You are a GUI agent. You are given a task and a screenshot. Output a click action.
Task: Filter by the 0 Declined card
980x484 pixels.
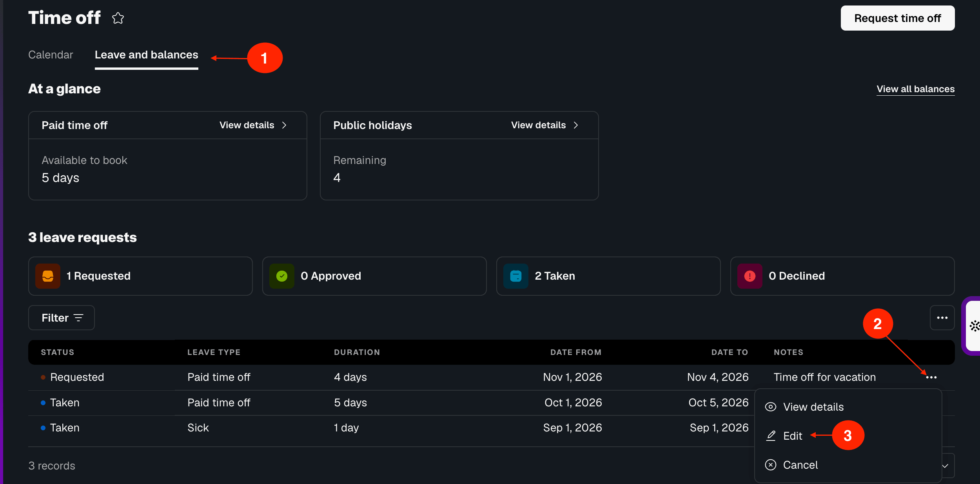pyautogui.click(x=842, y=276)
